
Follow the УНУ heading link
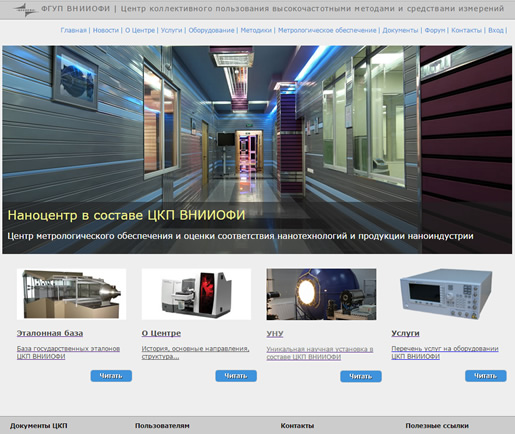click(x=275, y=334)
